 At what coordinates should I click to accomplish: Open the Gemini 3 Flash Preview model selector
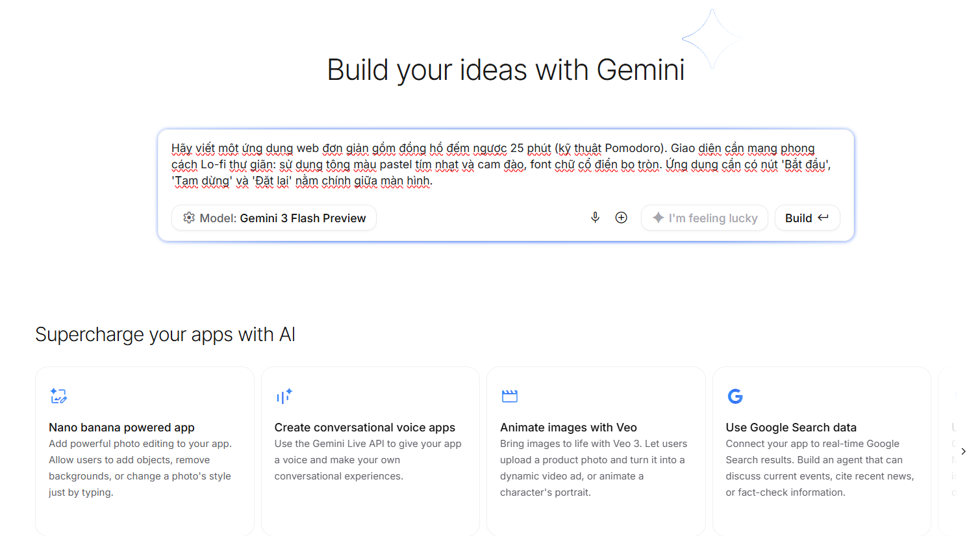click(274, 218)
